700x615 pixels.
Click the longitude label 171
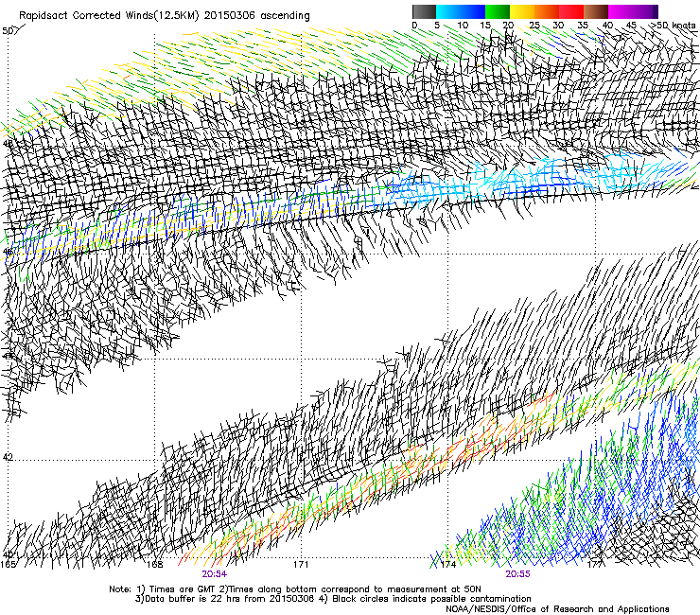[x=301, y=564]
